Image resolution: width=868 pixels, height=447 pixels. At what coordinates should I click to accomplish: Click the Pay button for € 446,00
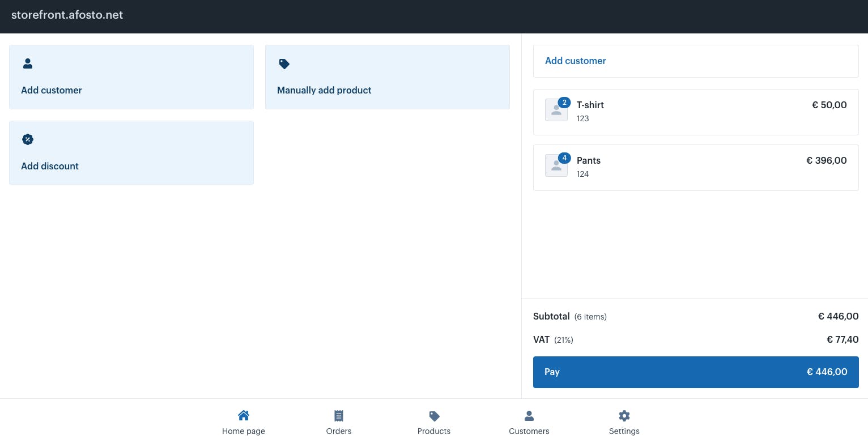tap(696, 372)
